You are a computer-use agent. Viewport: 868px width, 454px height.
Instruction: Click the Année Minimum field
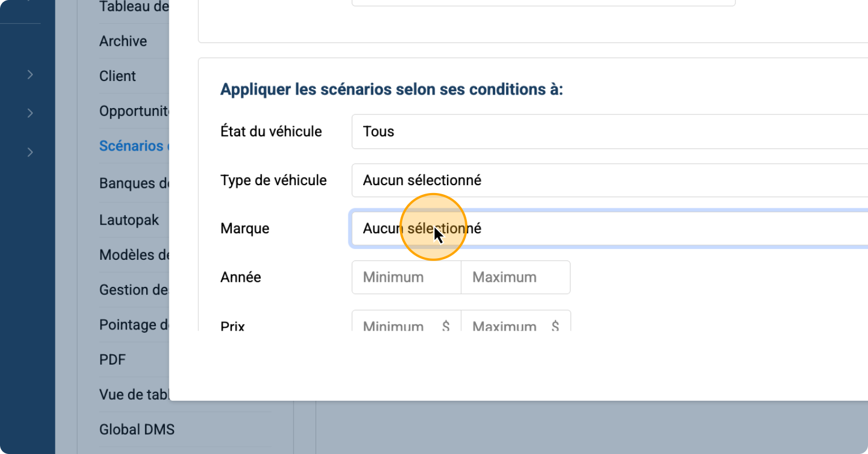406,277
